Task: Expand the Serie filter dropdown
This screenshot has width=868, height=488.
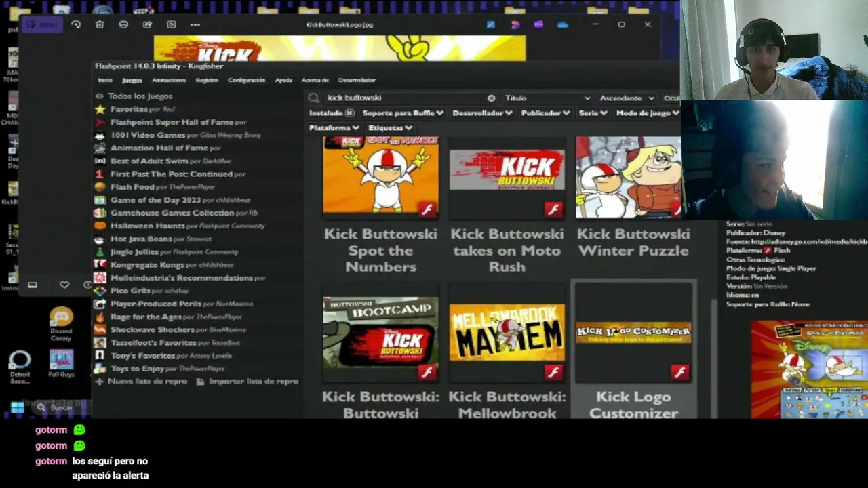Action: pos(593,113)
